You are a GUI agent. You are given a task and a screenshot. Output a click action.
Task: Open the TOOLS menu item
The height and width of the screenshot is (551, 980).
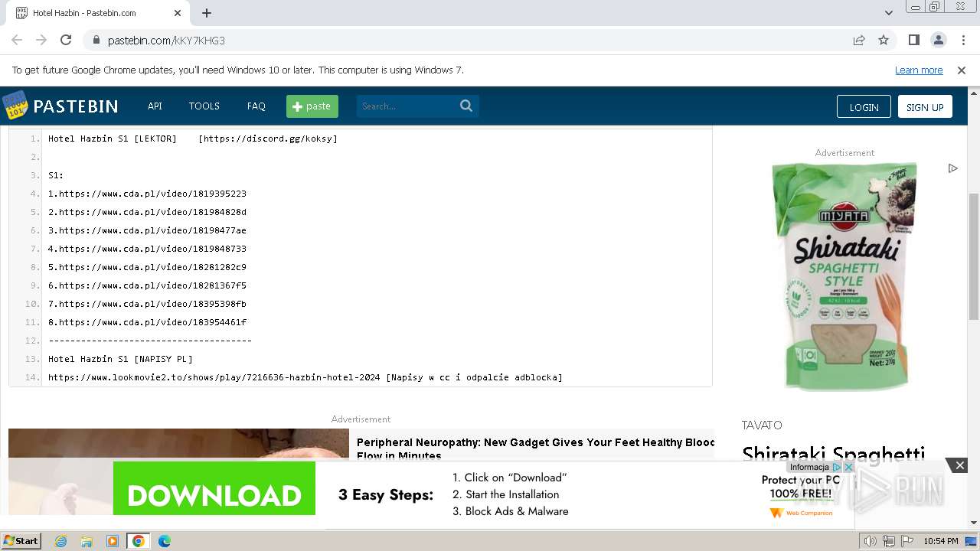[x=204, y=106]
